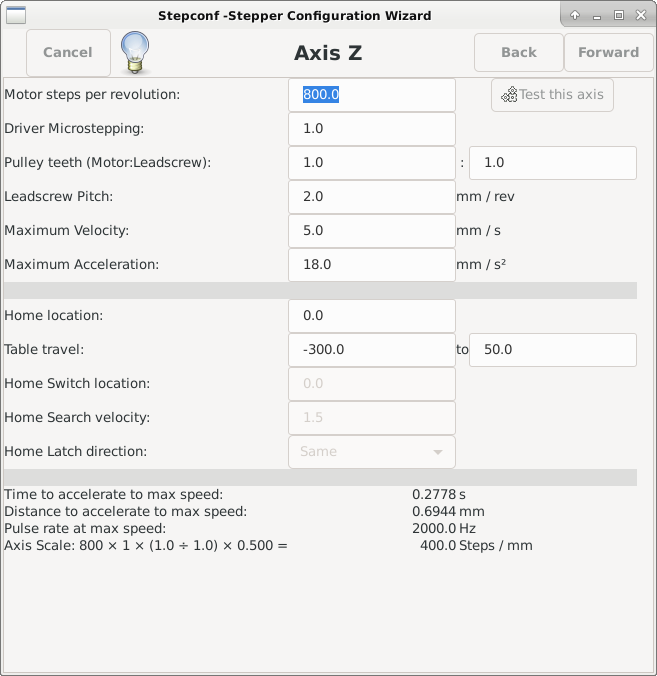Image resolution: width=657 pixels, height=676 pixels.
Task: Cancel the configuration wizard
Action: tap(68, 53)
